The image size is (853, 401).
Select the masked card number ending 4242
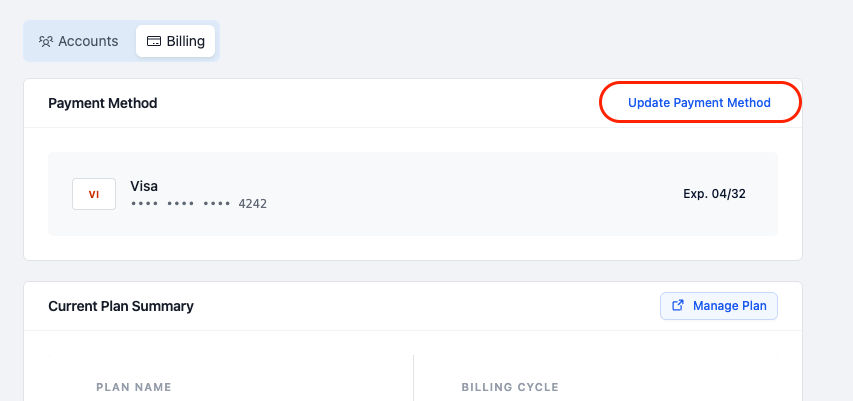pos(199,204)
